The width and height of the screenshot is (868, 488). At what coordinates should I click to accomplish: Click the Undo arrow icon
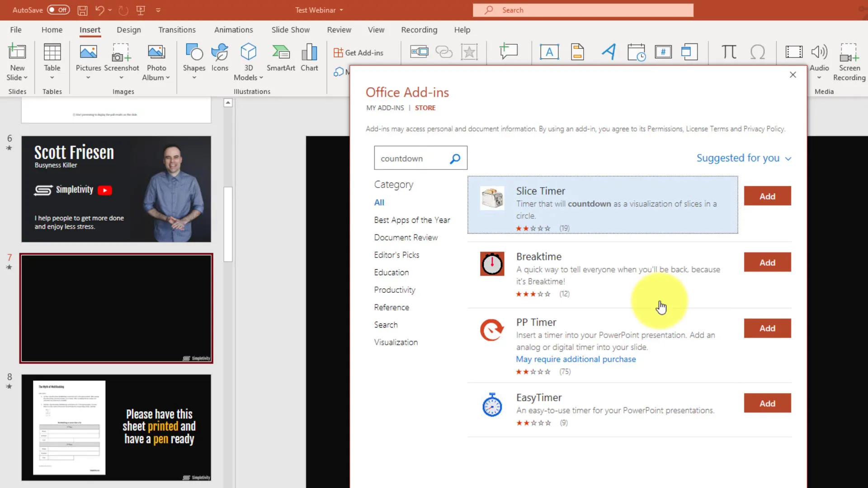(99, 10)
